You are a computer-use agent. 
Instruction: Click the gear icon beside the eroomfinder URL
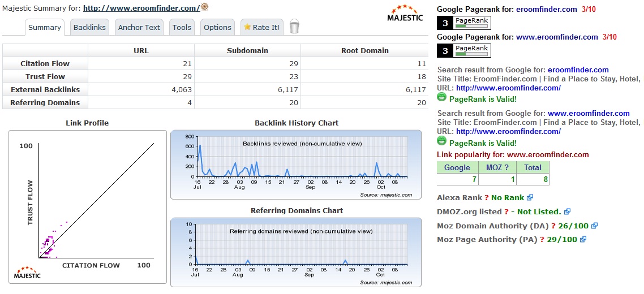point(204,7)
